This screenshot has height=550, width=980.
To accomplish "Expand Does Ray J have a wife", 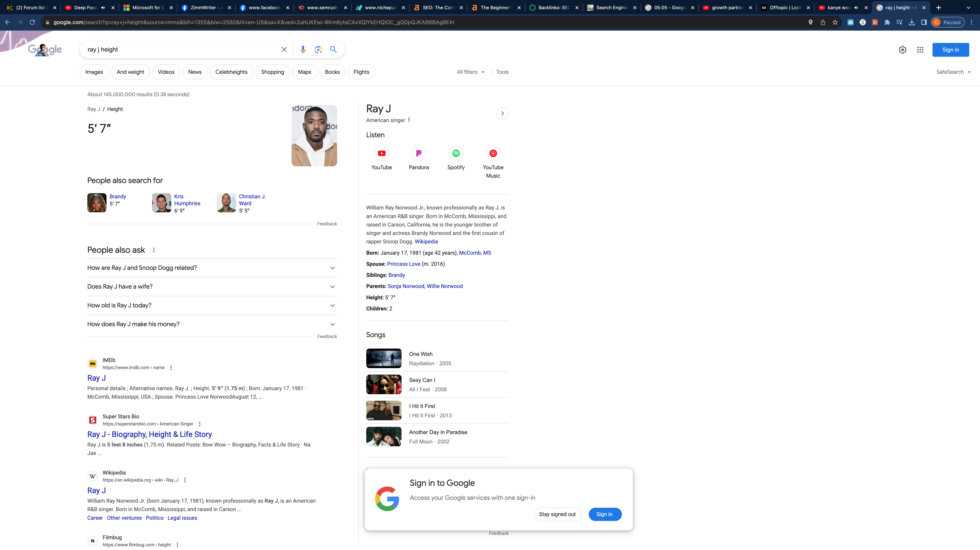I will pyautogui.click(x=212, y=287).
